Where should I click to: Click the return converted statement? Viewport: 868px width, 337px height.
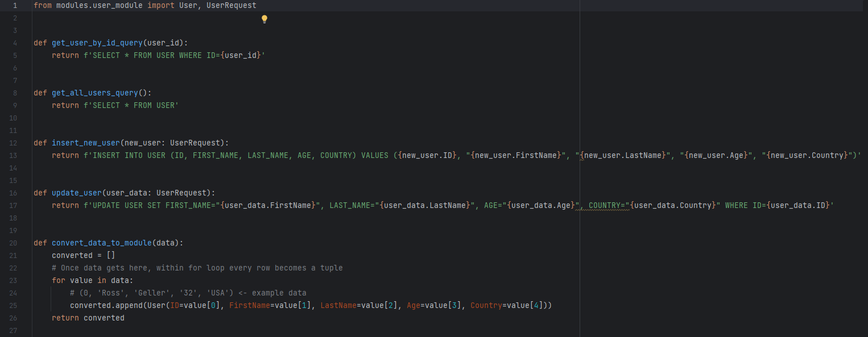(88, 318)
